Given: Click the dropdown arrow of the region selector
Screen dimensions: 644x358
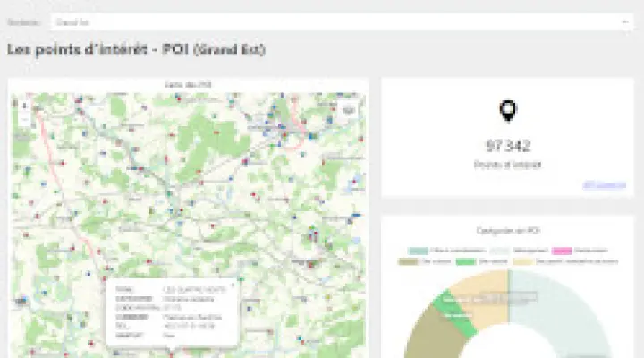Looking at the screenshot, I should tap(626, 22).
